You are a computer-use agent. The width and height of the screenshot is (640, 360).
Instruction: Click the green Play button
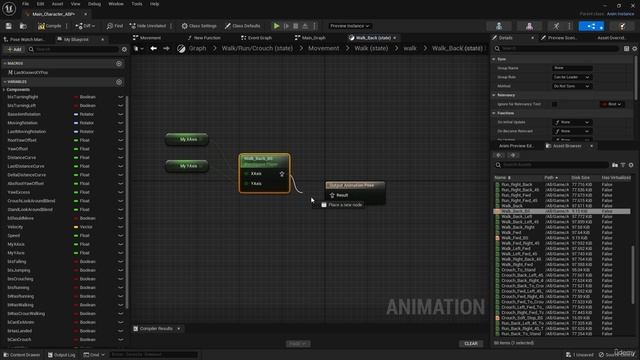pyautogui.click(x=276, y=26)
